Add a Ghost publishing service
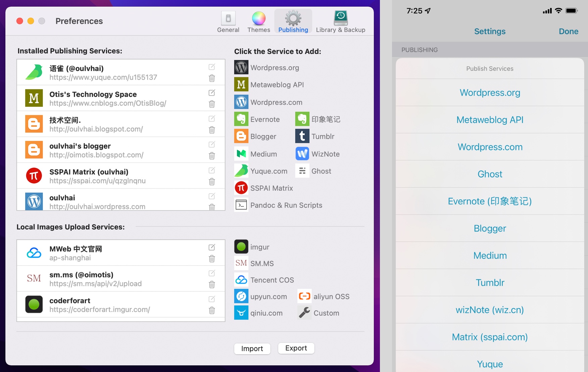Image resolution: width=588 pixels, height=372 pixels. click(313, 171)
